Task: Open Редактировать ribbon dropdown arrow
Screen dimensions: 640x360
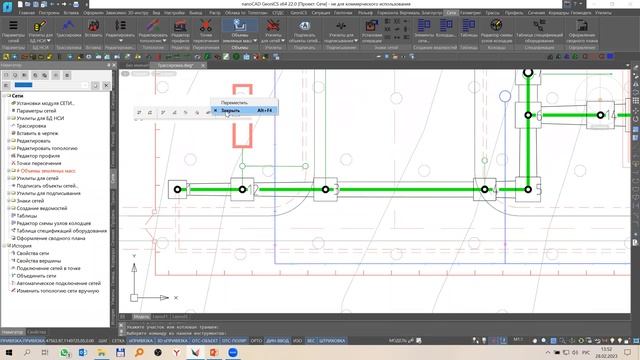Action: pos(120,41)
